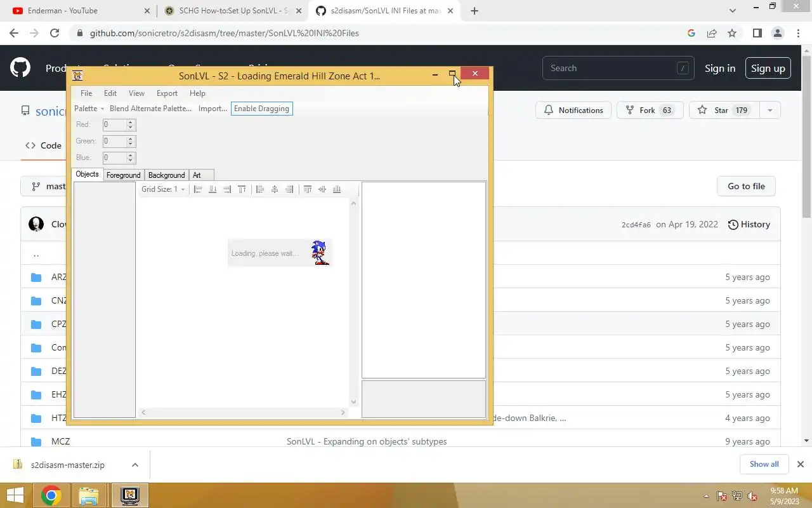
Task: Open the commit History link
Action: [749, 224]
